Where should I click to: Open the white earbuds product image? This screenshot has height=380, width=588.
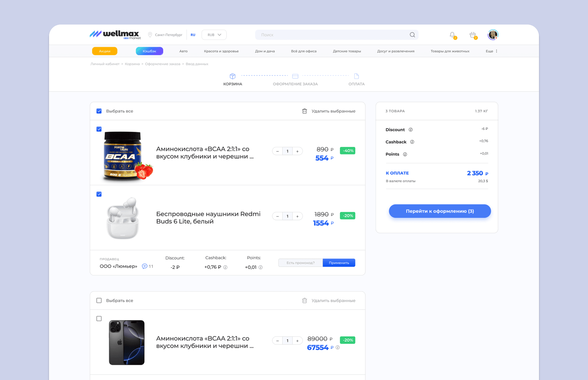tap(123, 218)
